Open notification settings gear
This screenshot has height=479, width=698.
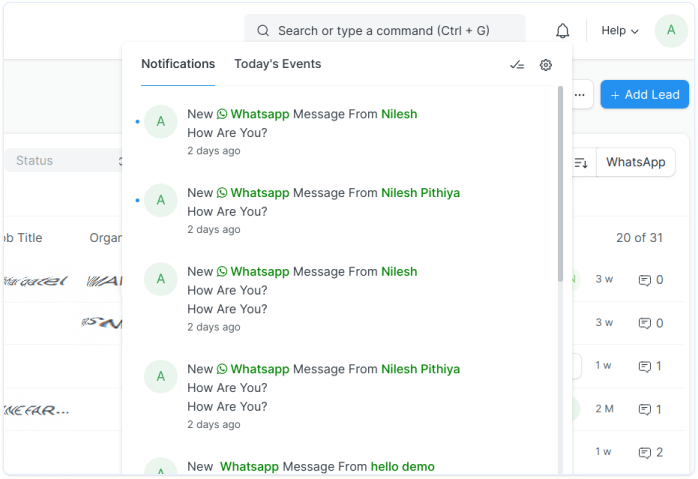pos(546,65)
